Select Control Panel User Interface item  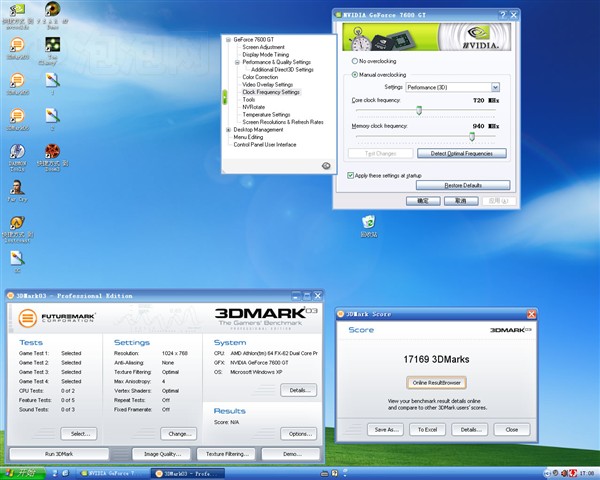point(265,145)
